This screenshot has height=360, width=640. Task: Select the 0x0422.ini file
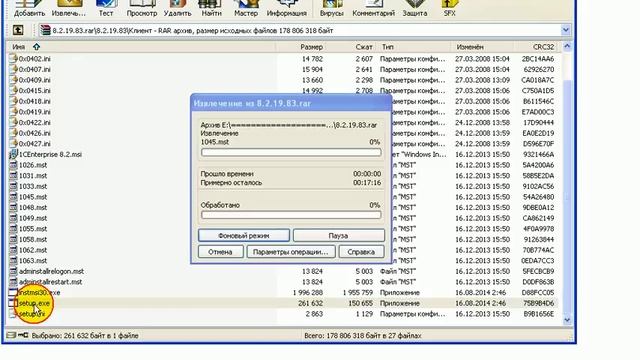pos(35,122)
